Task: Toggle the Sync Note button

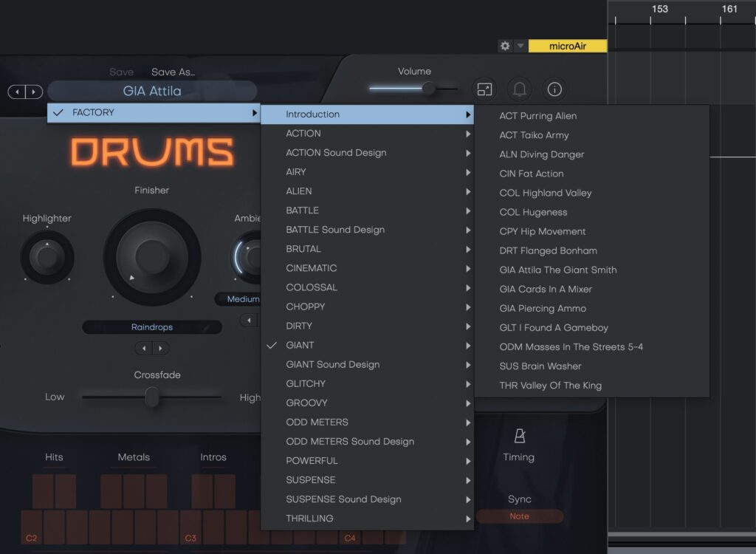Action: (x=519, y=516)
